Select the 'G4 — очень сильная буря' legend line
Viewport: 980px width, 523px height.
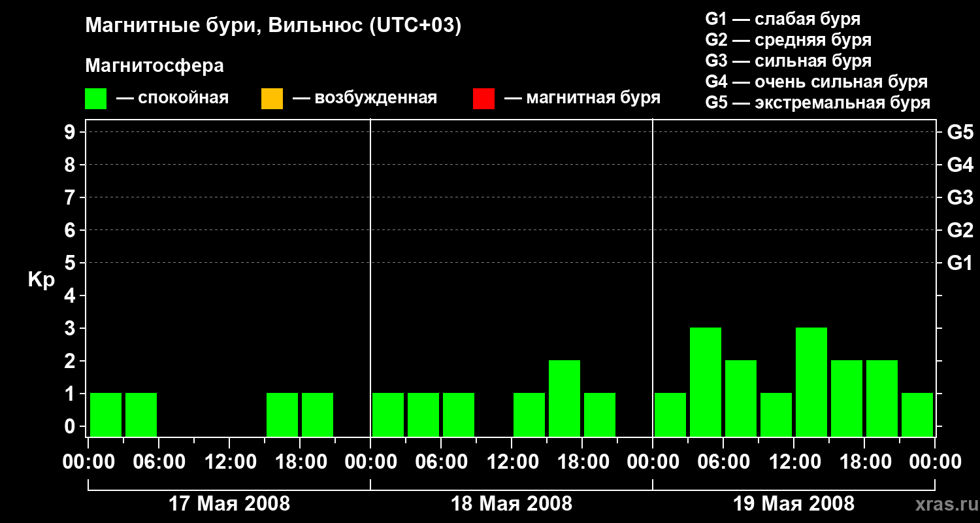pyautogui.click(x=817, y=82)
